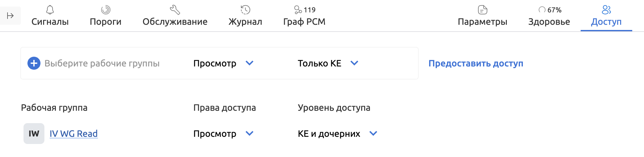
Task: Click the Выберите рабочие группы input field
Action: [x=102, y=63]
